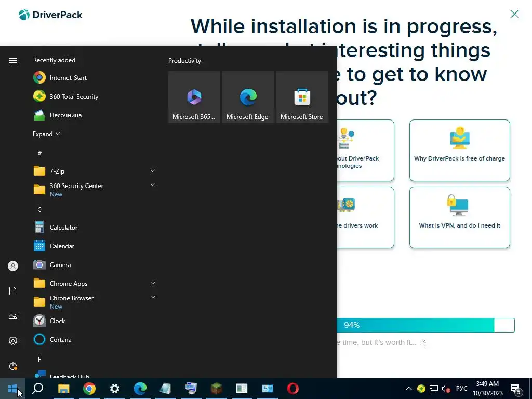Open Microsoft Edge from taskbar
The height and width of the screenshot is (399, 532).
coord(140,389)
